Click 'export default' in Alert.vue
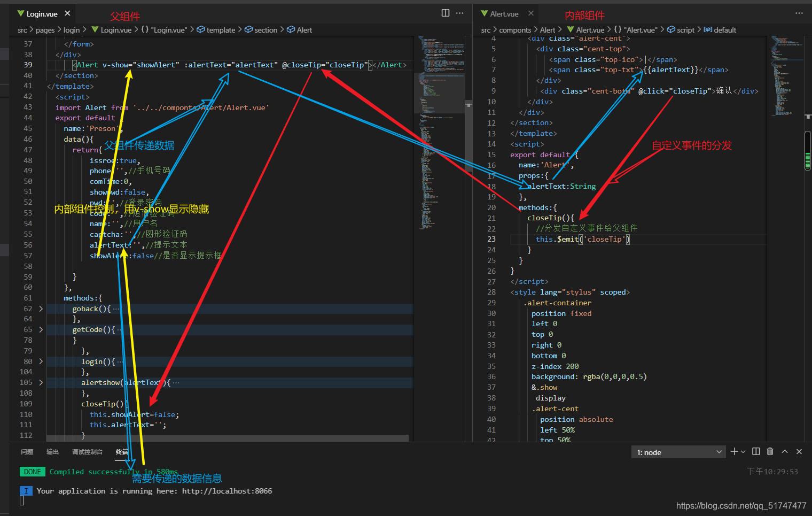The image size is (812, 516). pyautogui.click(x=540, y=155)
